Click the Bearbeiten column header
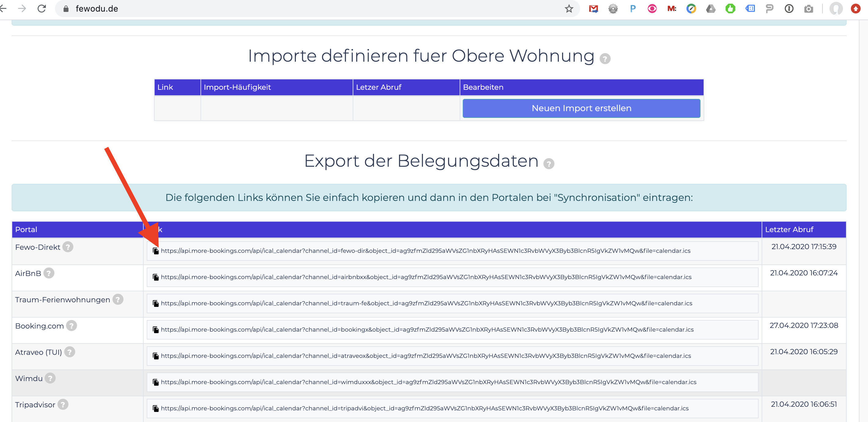 coord(582,88)
